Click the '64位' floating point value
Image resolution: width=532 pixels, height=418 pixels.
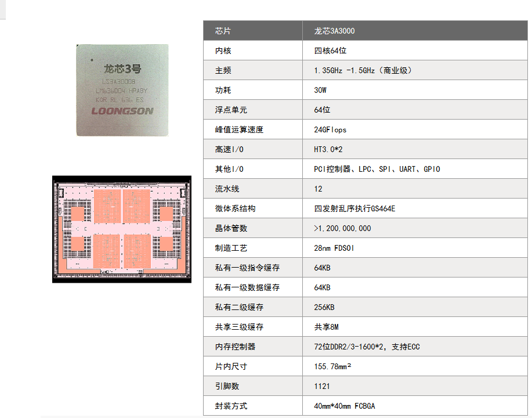click(x=323, y=110)
